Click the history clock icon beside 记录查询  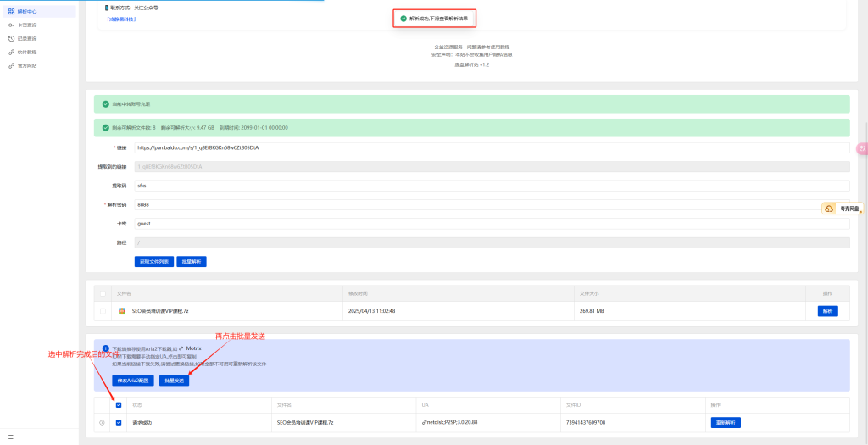(11, 39)
